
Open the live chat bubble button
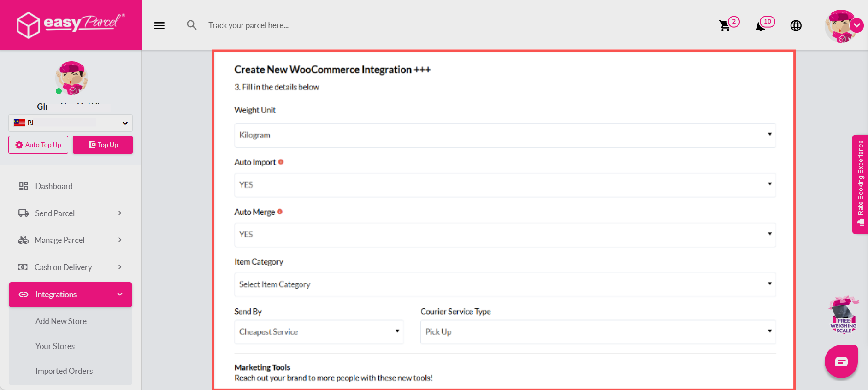[841, 361]
